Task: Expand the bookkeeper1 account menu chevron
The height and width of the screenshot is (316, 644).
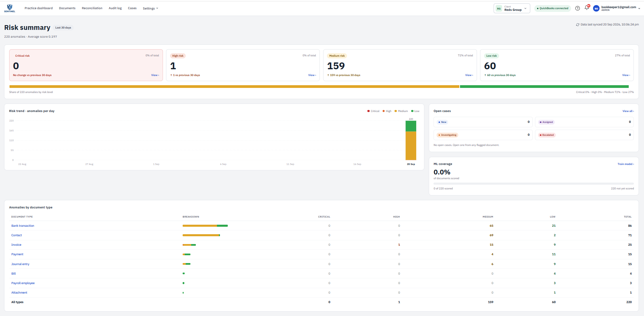Action: coord(639,8)
